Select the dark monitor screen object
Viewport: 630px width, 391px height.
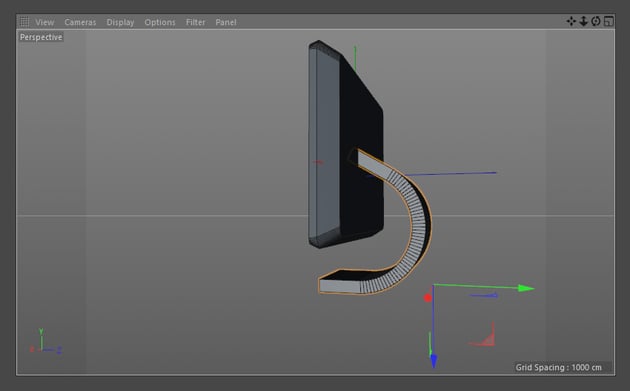346,145
